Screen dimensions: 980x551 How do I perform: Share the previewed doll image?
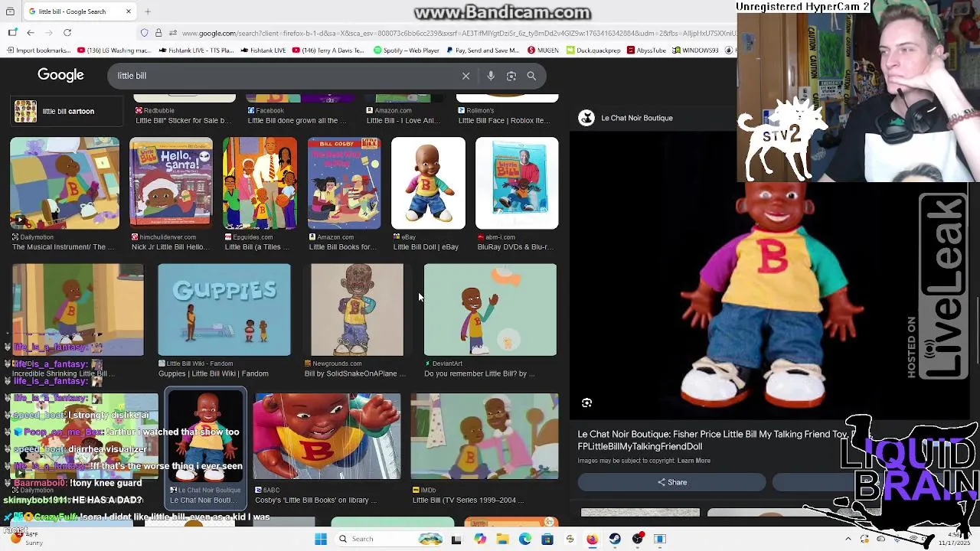tap(671, 482)
